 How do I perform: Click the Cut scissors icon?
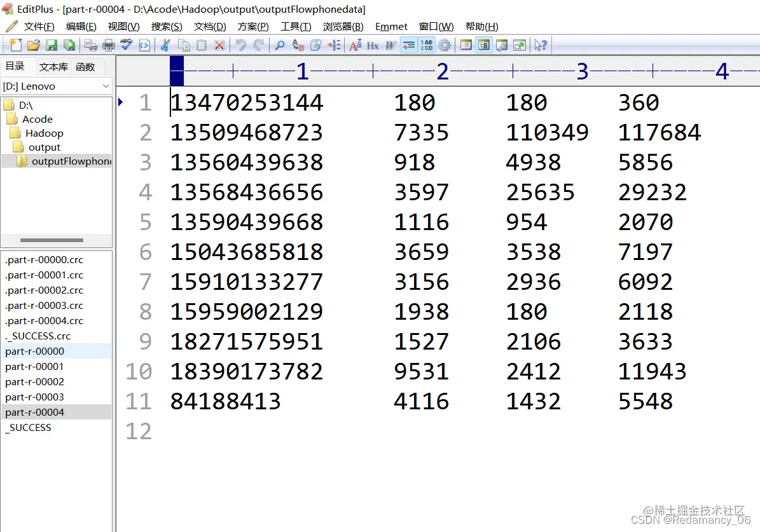(165, 46)
